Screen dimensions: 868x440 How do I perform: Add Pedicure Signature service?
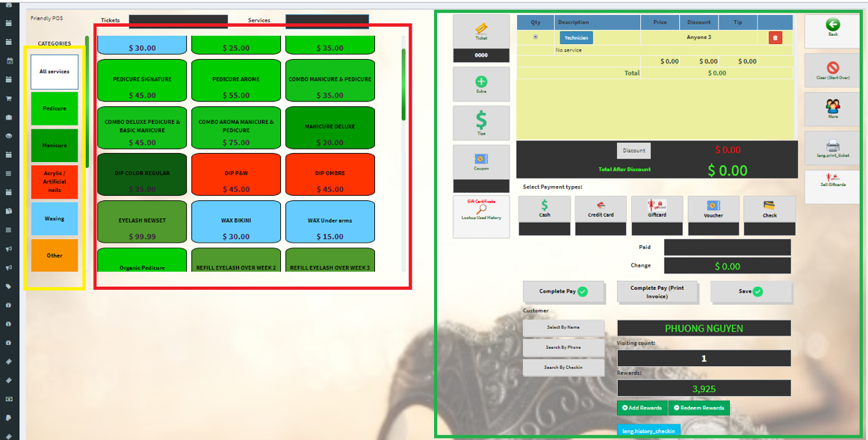pos(142,80)
